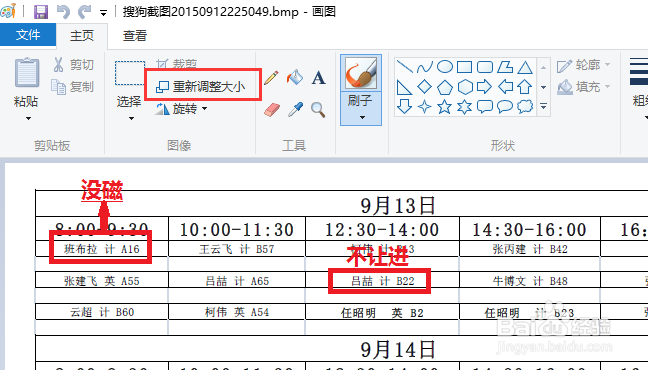Click table cell 牛博文 计 B48

point(530,281)
